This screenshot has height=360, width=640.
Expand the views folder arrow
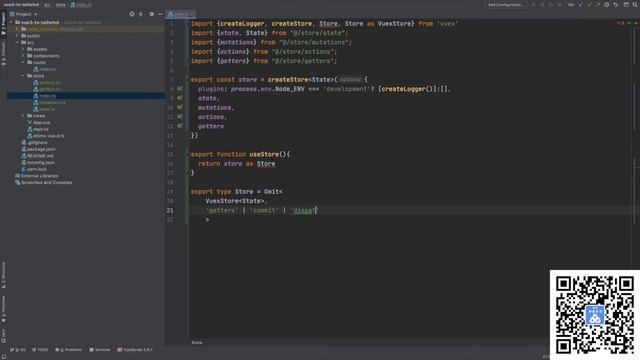23,116
